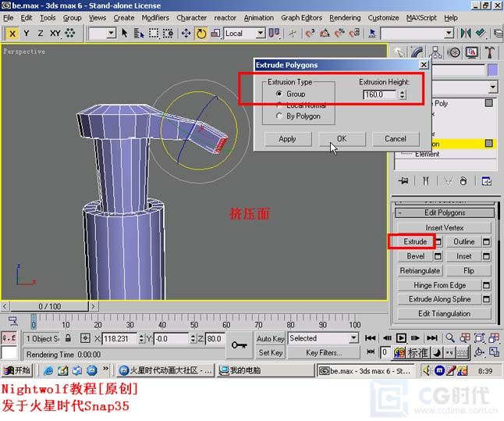Select By Polygon extrusion type radio
The height and width of the screenshot is (421, 504).
279,116
